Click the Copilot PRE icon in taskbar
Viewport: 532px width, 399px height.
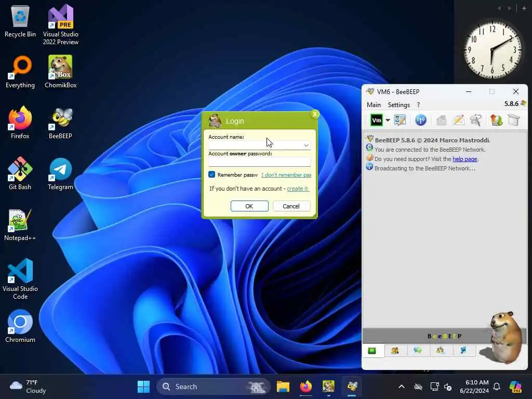(516, 387)
